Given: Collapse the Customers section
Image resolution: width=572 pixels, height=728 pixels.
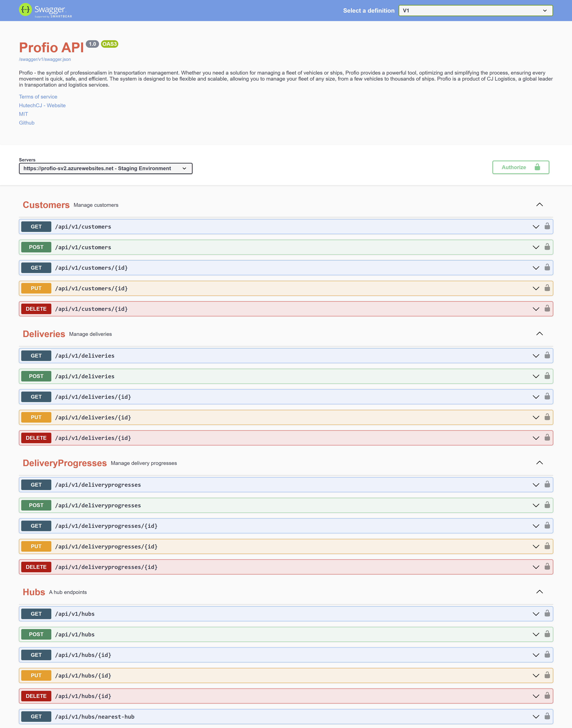Looking at the screenshot, I should pos(539,205).
